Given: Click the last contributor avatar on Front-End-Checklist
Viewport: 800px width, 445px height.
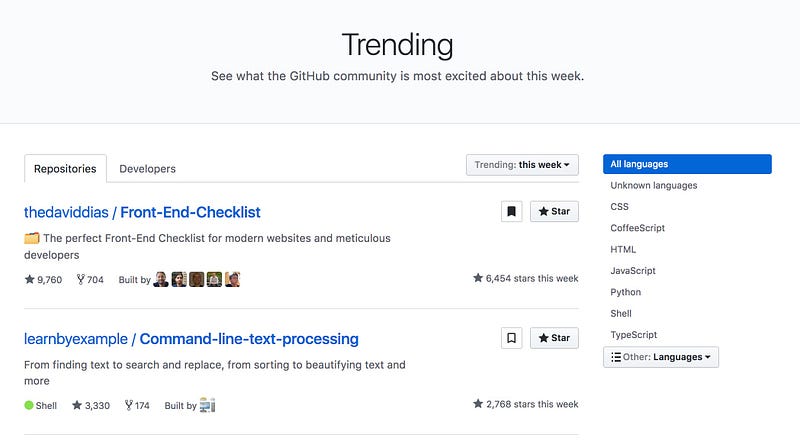Looking at the screenshot, I should coord(232,279).
